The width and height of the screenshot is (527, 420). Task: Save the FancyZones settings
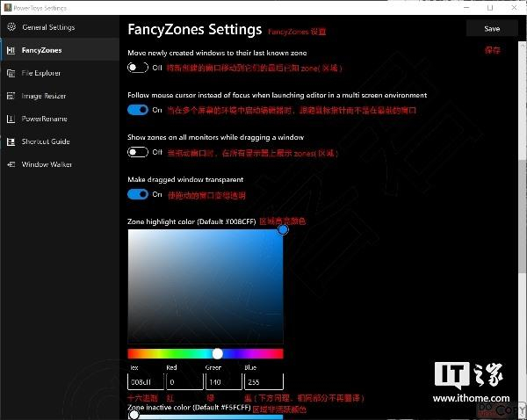click(x=492, y=29)
